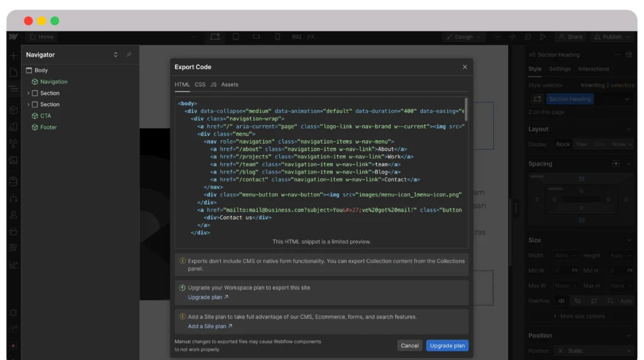The image size is (644, 360).
Task: Select the Footer item in Navigator
Action: coord(48,127)
